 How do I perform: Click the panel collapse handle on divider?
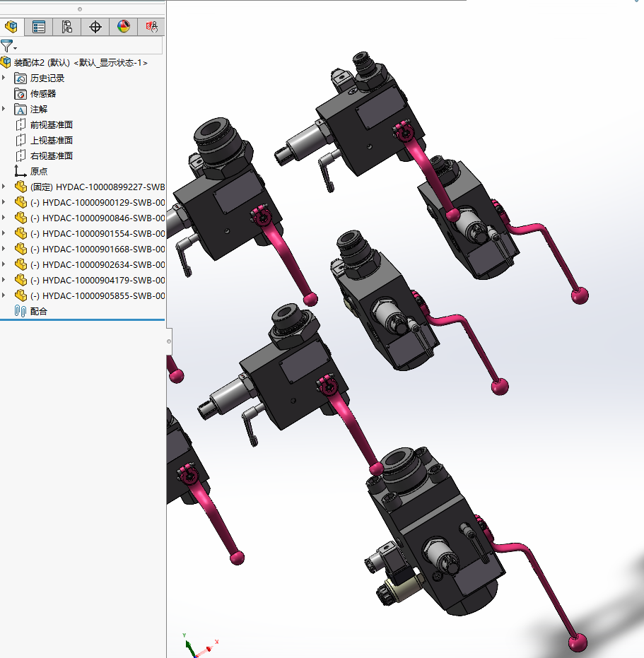(169, 341)
